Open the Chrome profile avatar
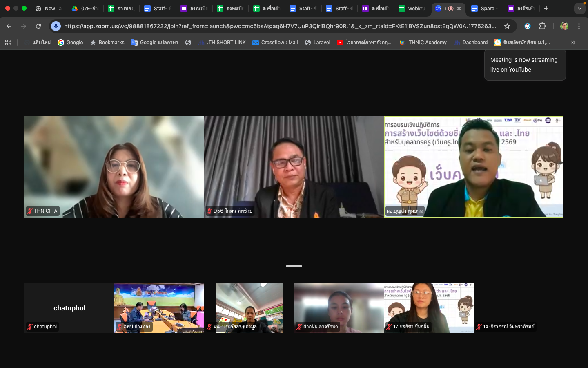The height and width of the screenshot is (368, 588). click(564, 26)
